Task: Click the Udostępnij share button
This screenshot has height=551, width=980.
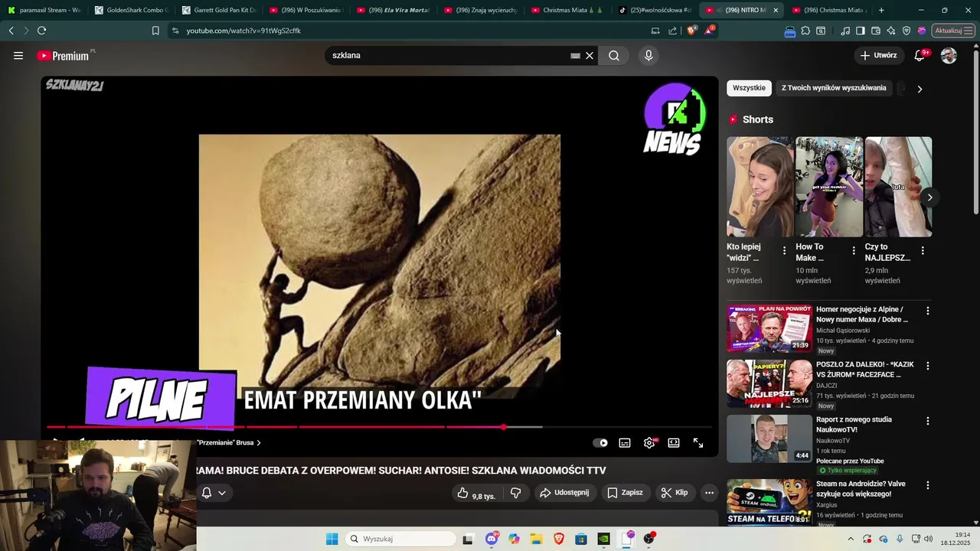Action: tap(564, 493)
